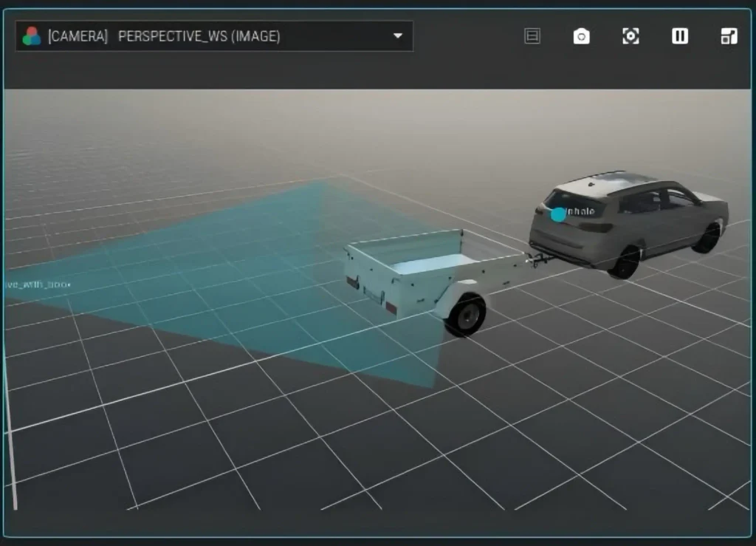Click the SUV's rear wheel
Viewport: 756px width, 546px height.
(x=625, y=262)
